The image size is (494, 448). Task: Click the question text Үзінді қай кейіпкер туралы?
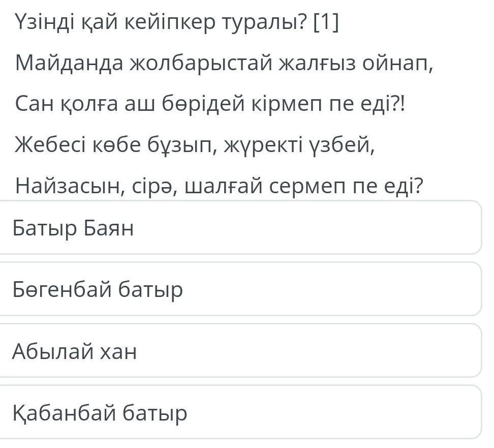[161, 23]
